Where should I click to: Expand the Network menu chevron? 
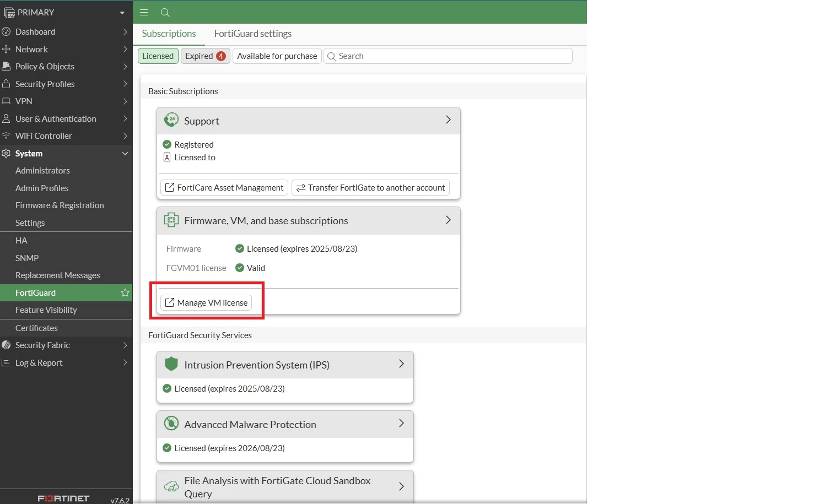tap(125, 49)
